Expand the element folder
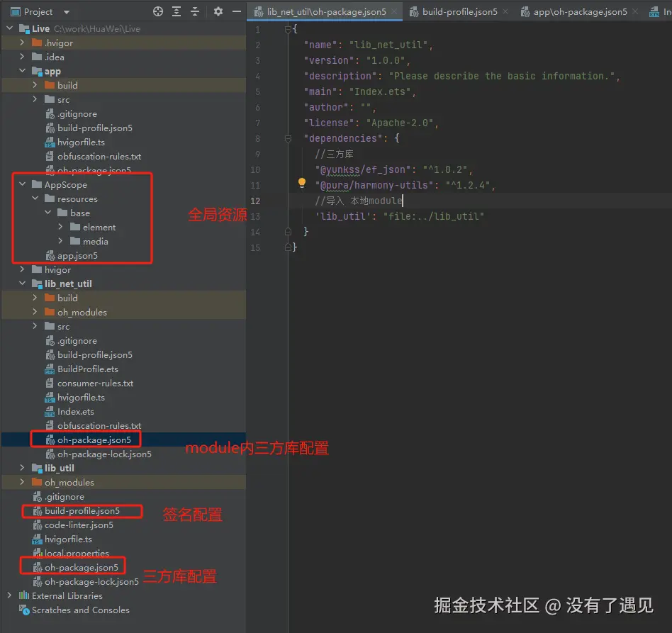672x633 pixels. pos(60,227)
